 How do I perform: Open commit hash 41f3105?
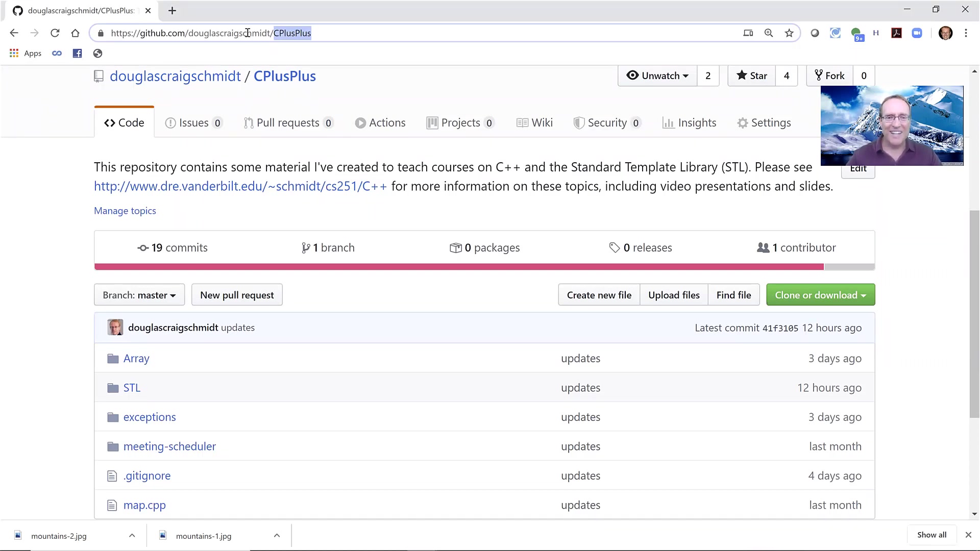[780, 328]
